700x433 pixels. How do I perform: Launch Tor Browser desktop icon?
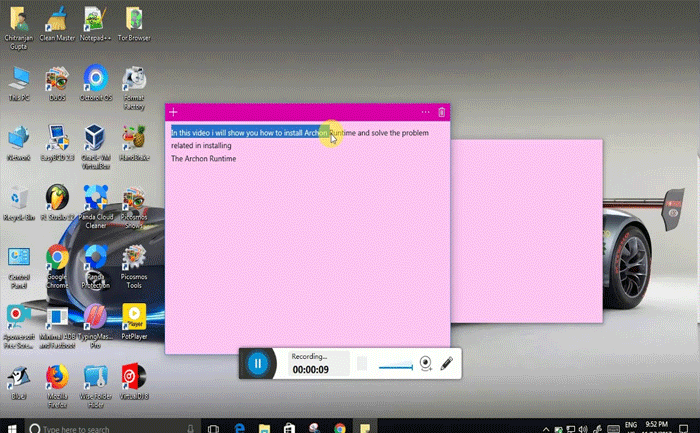(134, 25)
